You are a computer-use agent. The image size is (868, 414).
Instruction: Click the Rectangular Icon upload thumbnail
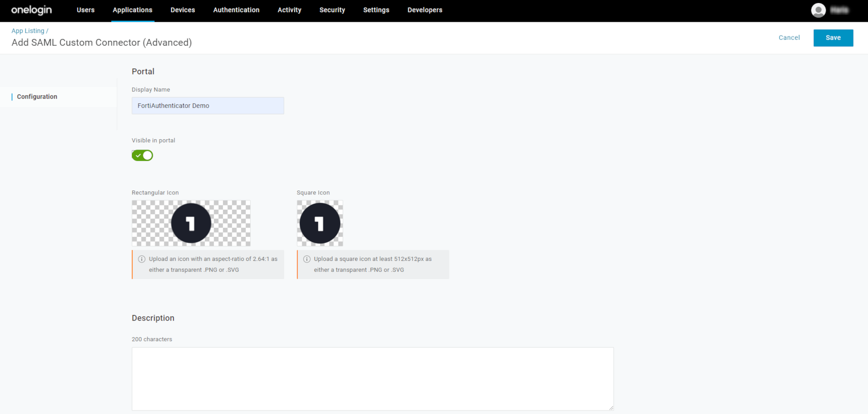191,223
